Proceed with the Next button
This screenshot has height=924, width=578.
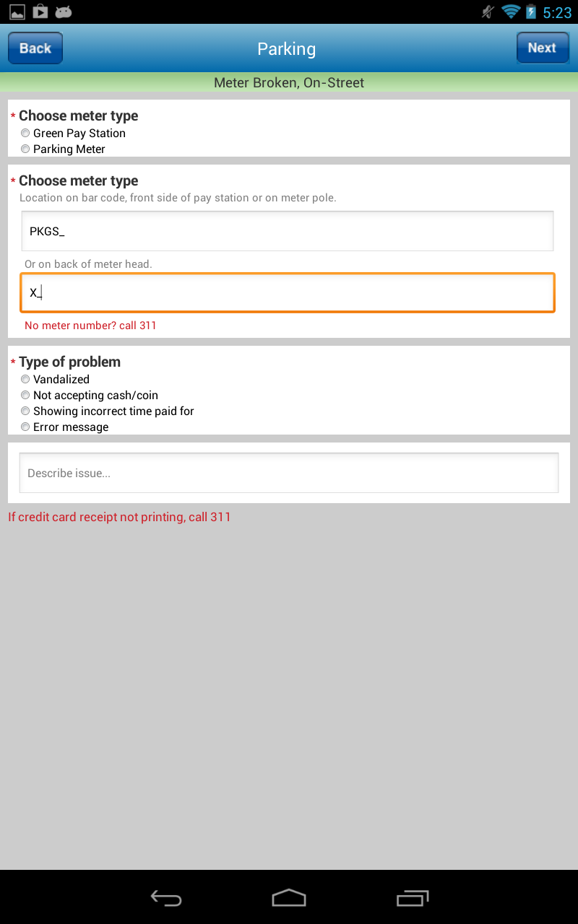click(542, 48)
